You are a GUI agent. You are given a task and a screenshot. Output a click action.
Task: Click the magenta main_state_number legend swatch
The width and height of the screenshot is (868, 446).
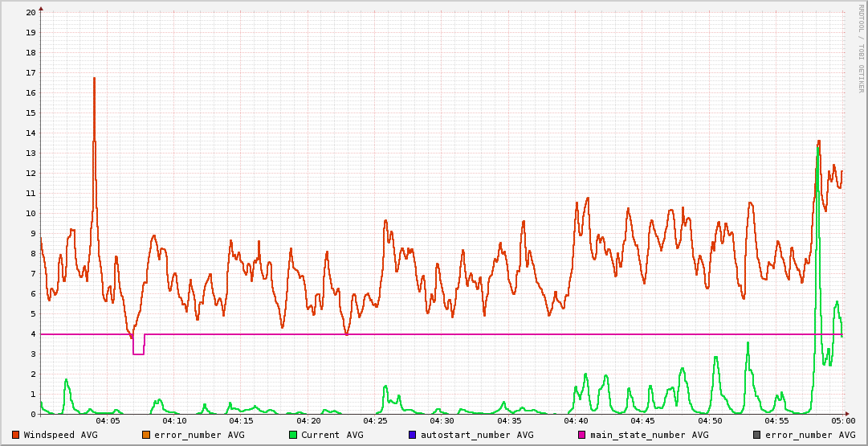(x=582, y=435)
